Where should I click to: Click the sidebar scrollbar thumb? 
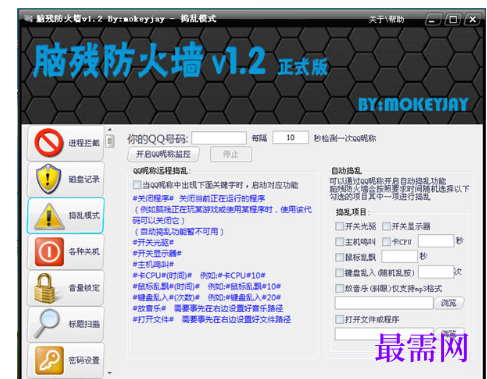110,141
